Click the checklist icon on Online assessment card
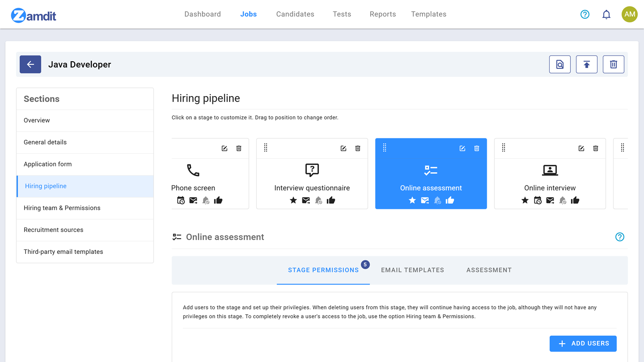The width and height of the screenshot is (644, 362). 431,170
